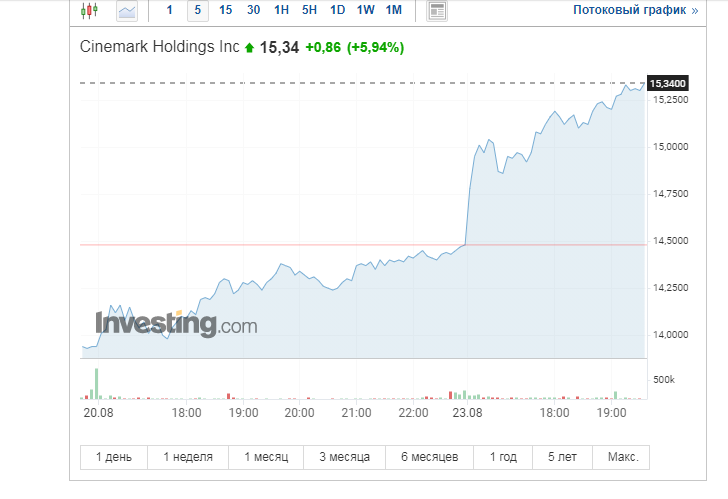Click the tallest green volume bar

tap(97, 384)
